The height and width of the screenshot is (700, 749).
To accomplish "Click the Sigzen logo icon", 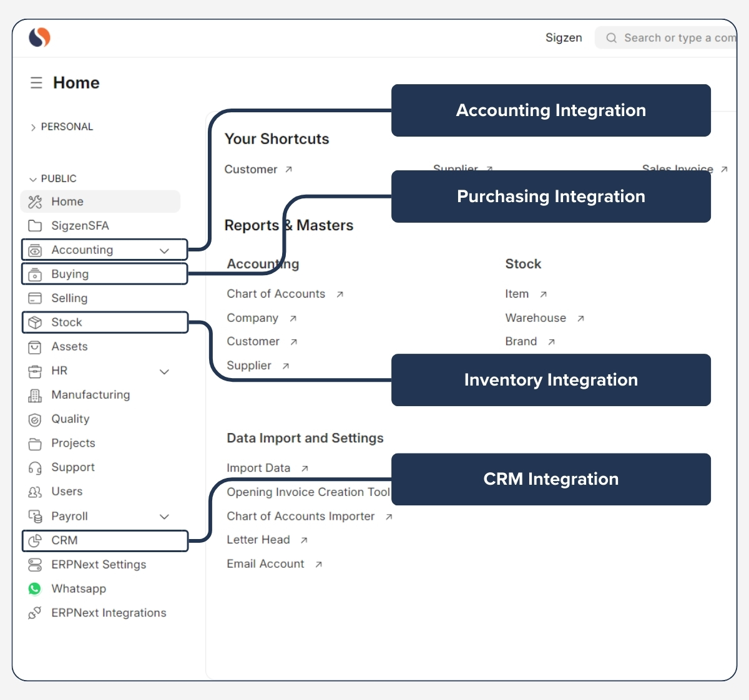I will coord(39,37).
